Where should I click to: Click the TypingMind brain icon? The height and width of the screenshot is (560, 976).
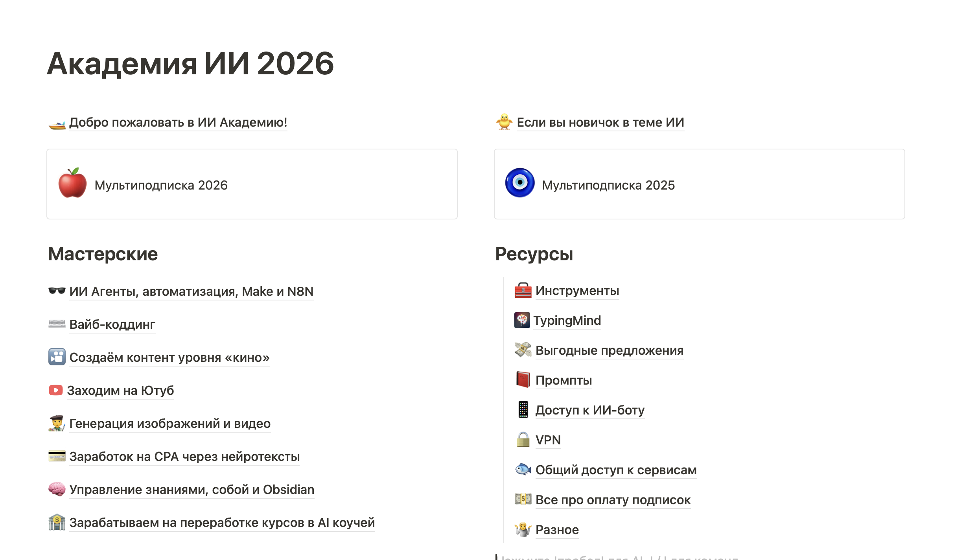(522, 320)
